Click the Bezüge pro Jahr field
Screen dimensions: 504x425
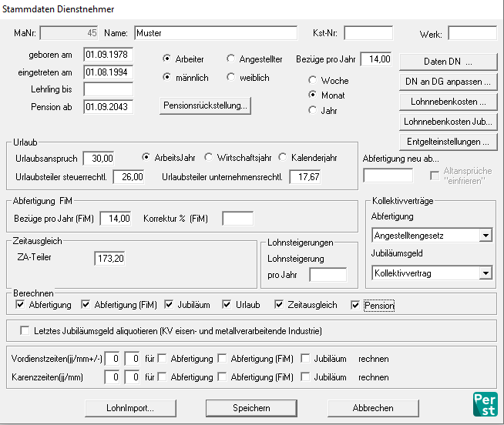tap(376, 59)
